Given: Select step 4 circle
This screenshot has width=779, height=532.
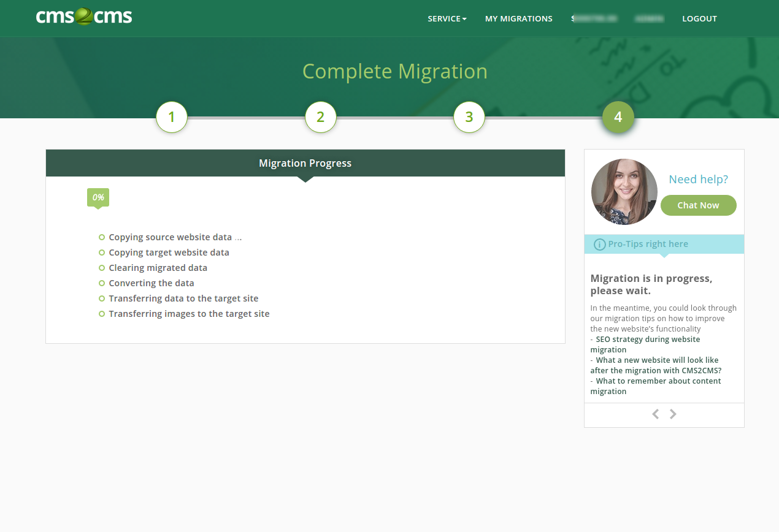Looking at the screenshot, I should [x=618, y=117].
